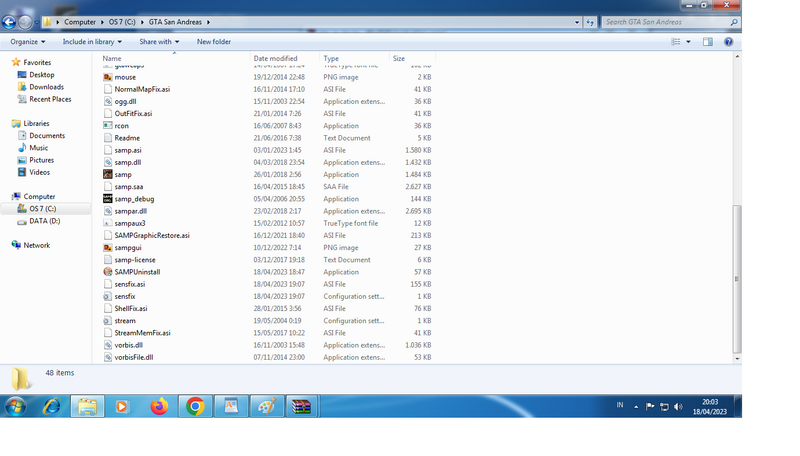Select Desktop in Favorites
The image size is (800, 456).
pyautogui.click(x=42, y=74)
